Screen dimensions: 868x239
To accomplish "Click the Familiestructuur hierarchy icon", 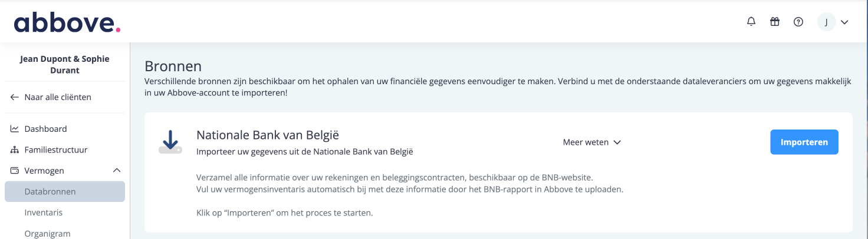I will [15, 150].
